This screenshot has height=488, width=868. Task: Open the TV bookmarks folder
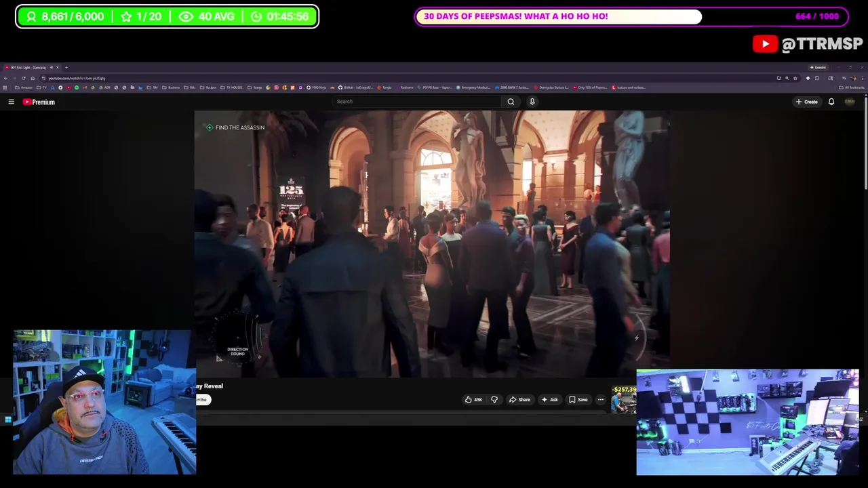coord(41,87)
